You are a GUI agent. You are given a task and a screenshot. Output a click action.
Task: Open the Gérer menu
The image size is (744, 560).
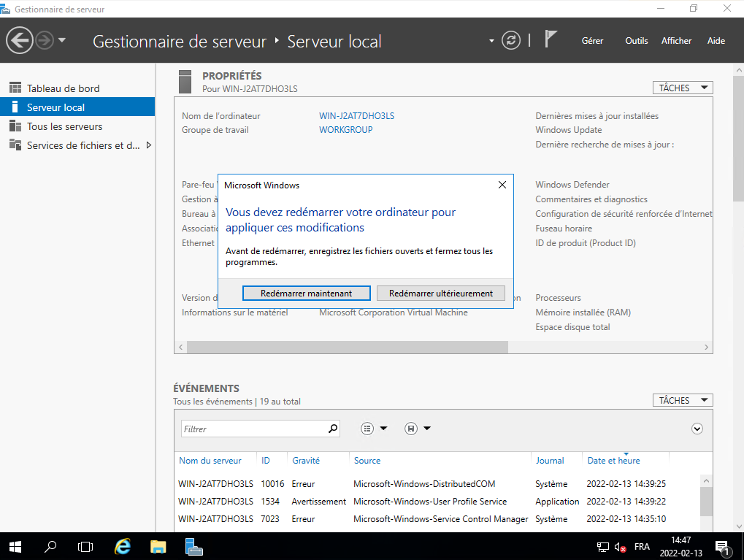click(x=592, y=41)
